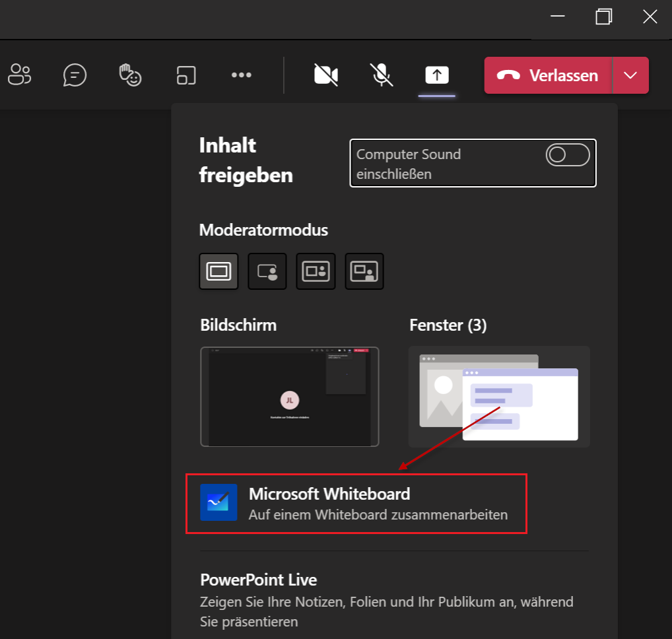Minimize the Teams meeting window
This screenshot has width=672, height=639.
pos(558,17)
